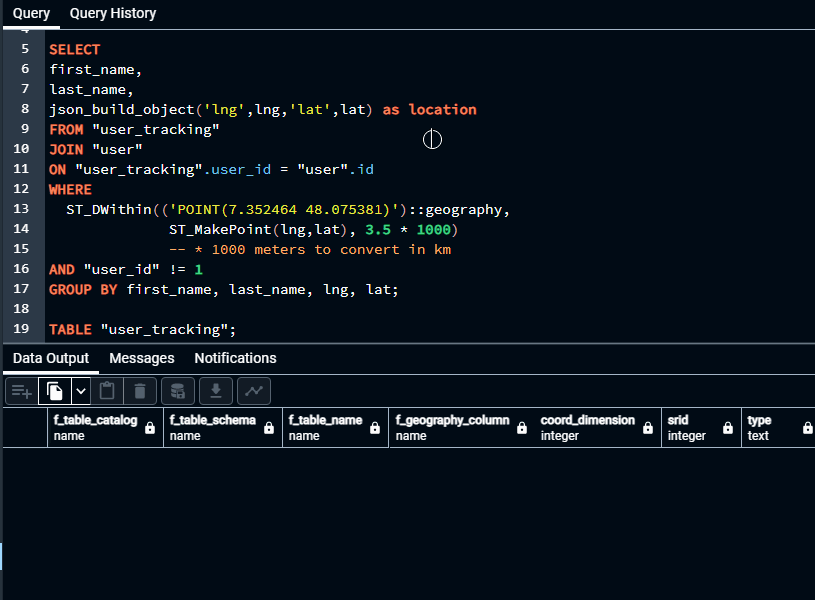The height and width of the screenshot is (600, 815).
Task: Click the AND keyword on line 16
Action: 62,270
